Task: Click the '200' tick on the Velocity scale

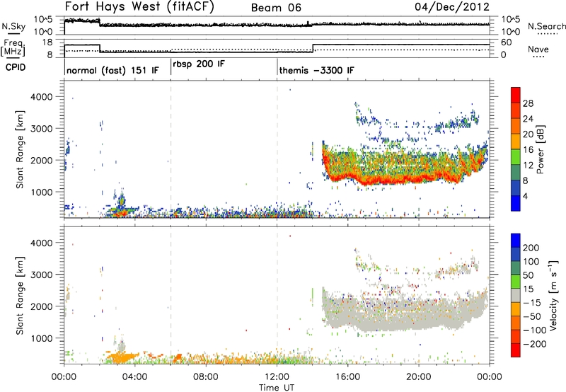Action: coord(531,248)
